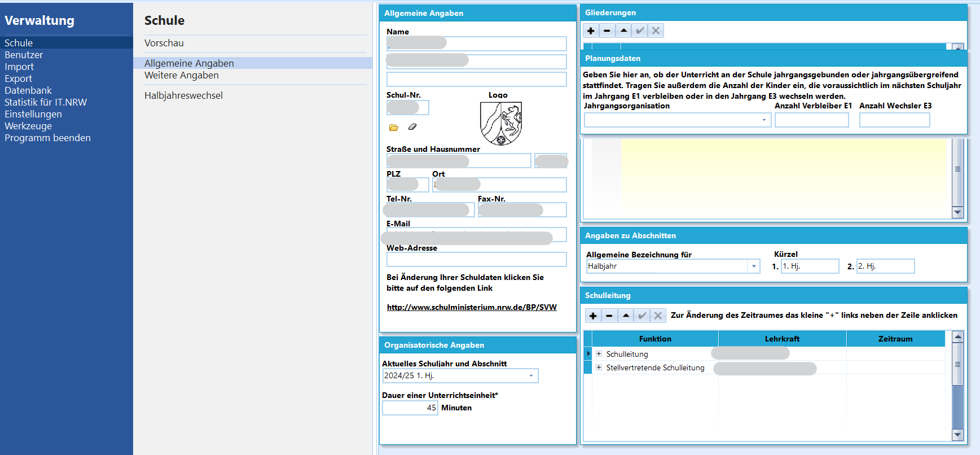This screenshot has height=455, width=980.
Task: Go to Datenbank section
Action: (x=28, y=90)
